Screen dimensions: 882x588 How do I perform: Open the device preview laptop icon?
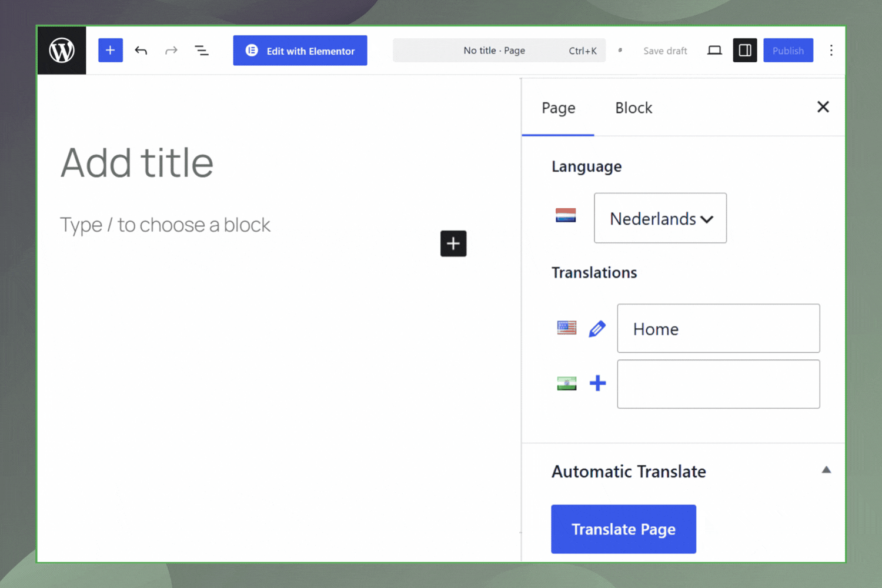click(714, 51)
